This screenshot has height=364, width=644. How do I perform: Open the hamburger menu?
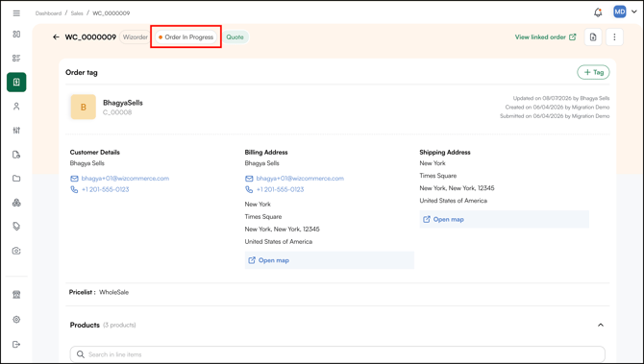coord(16,13)
